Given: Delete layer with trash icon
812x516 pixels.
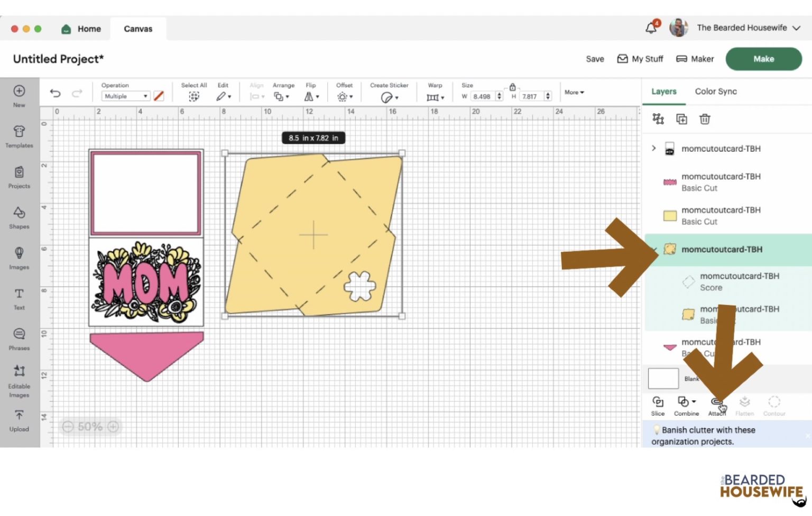Looking at the screenshot, I should (705, 119).
